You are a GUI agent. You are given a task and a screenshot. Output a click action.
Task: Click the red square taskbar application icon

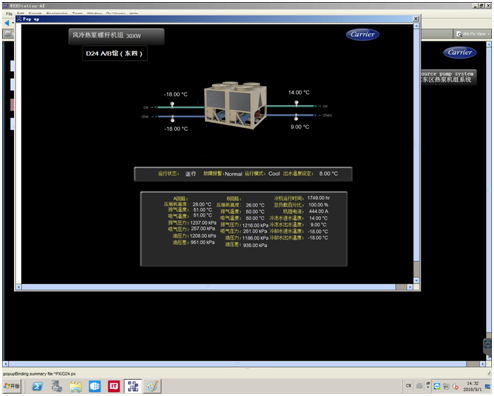114,386
